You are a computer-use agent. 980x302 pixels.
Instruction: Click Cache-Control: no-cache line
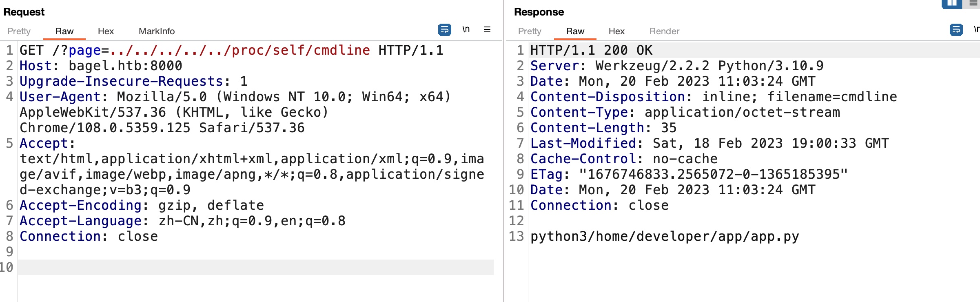click(624, 159)
